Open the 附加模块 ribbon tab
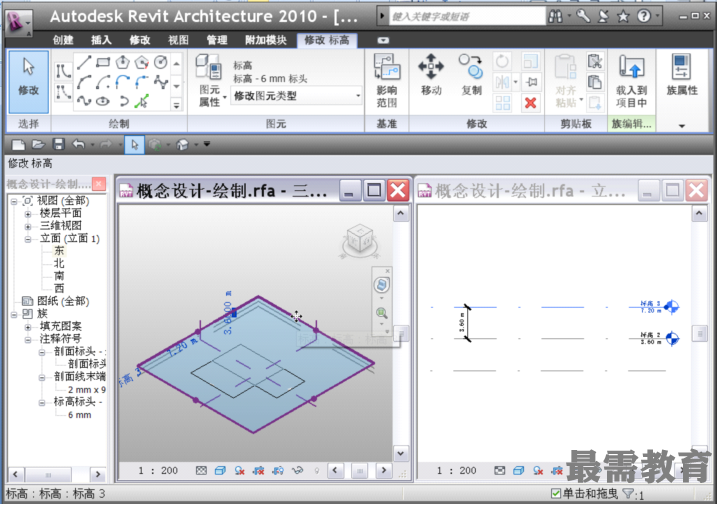 pyautogui.click(x=266, y=40)
